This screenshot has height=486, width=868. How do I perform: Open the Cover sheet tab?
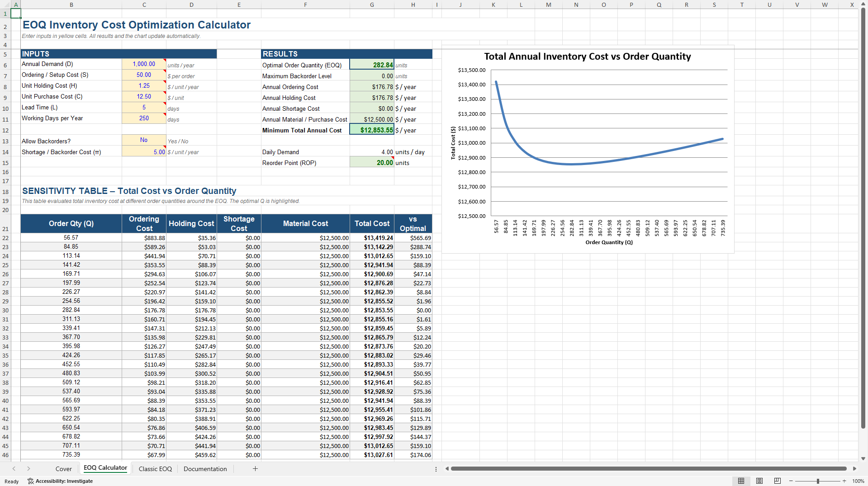[64, 469]
